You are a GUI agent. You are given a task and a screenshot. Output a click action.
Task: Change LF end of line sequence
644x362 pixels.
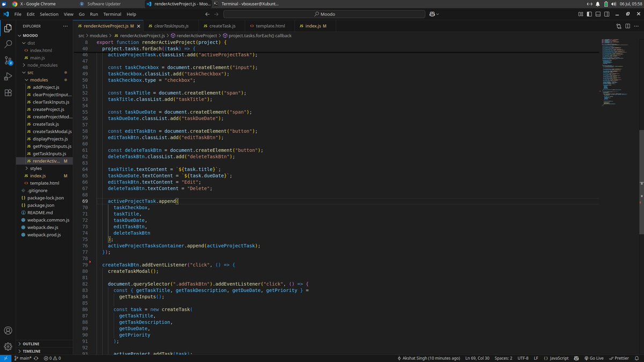(536, 358)
